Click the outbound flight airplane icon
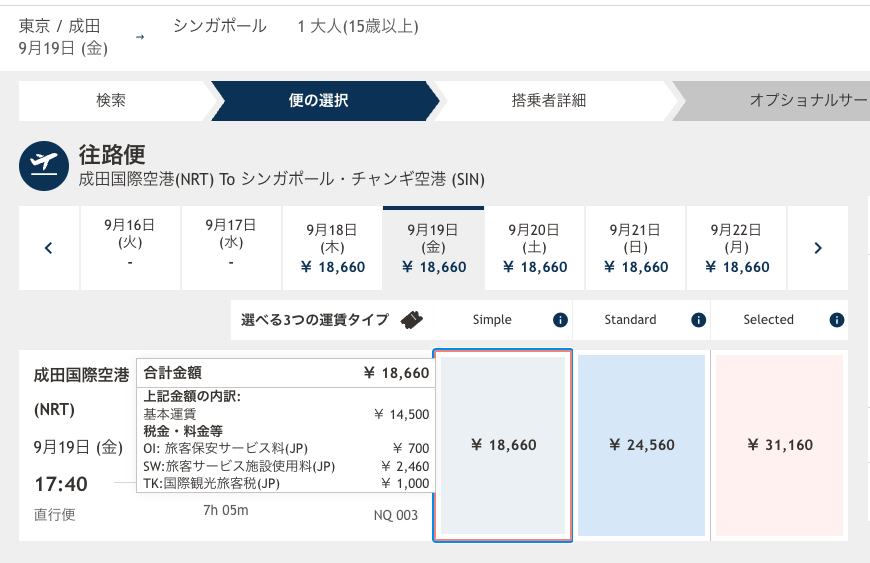 pos(44,166)
